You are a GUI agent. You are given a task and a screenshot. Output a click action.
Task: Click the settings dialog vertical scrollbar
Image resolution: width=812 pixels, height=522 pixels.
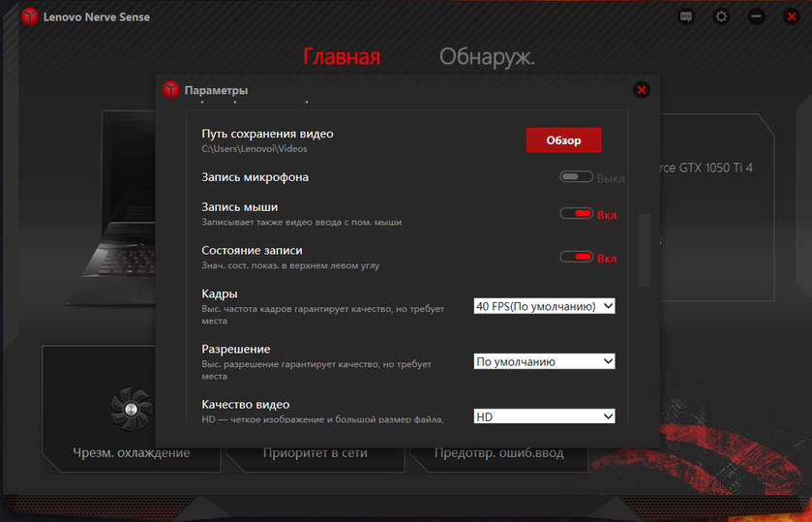pyautogui.click(x=645, y=250)
